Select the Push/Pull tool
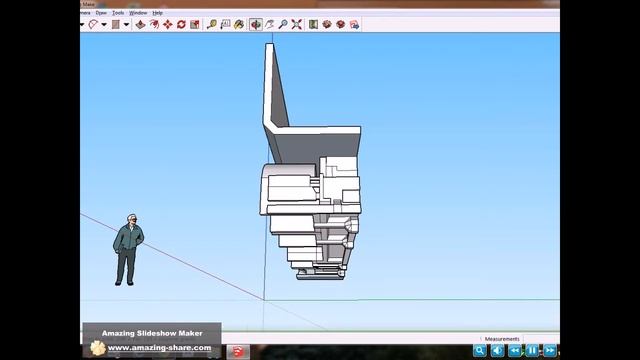The height and width of the screenshot is (360, 640). (x=140, y=24)
